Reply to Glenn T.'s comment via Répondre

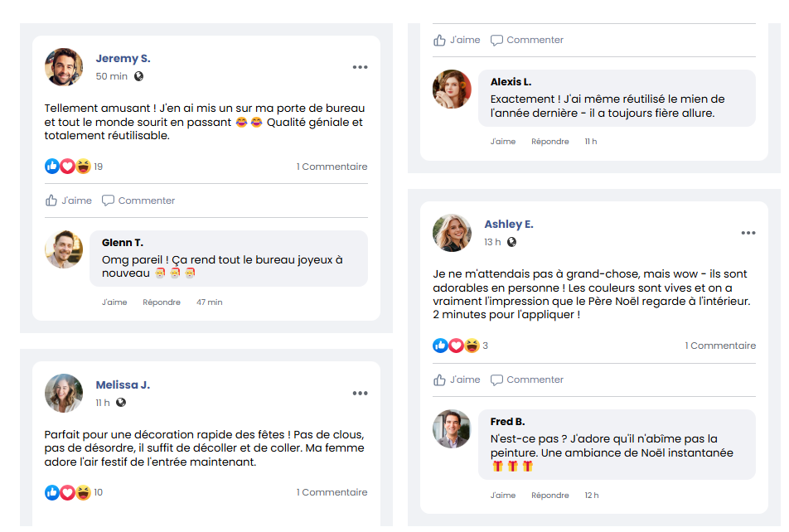[162, 302]
